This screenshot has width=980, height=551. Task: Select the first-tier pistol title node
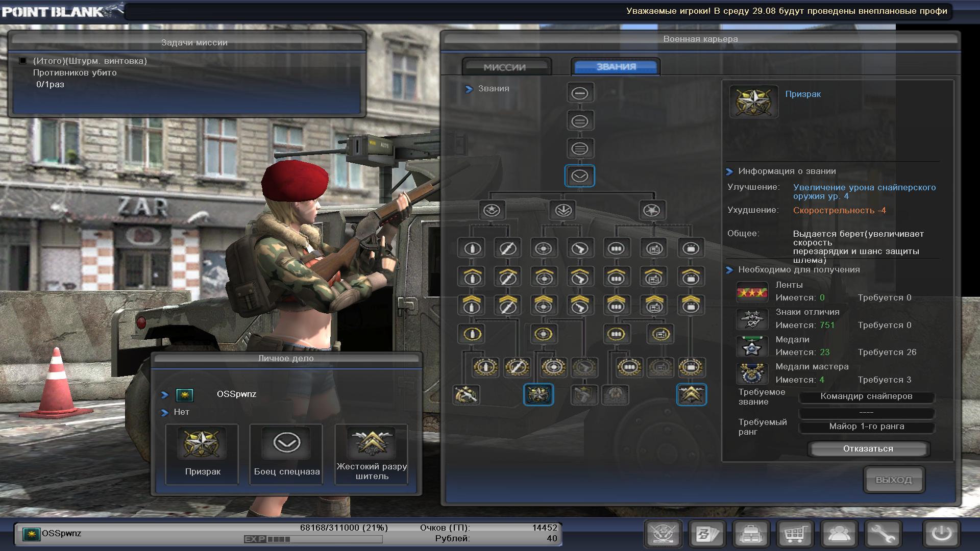(580, 248)
